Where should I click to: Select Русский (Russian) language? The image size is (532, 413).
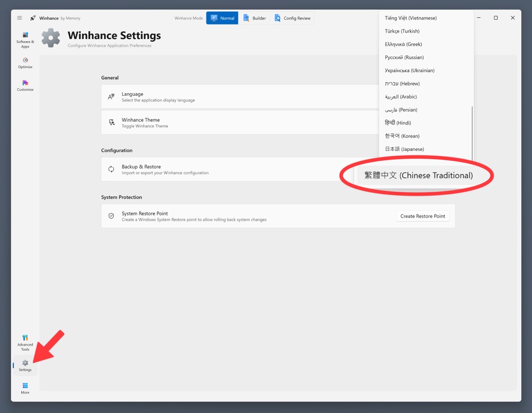click(x=426, y=57)
